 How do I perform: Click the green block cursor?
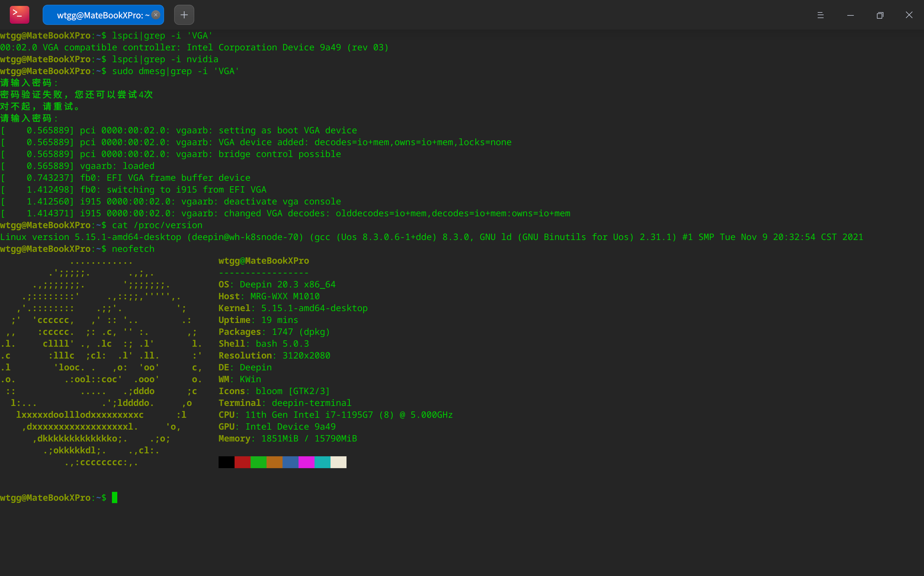115,497
